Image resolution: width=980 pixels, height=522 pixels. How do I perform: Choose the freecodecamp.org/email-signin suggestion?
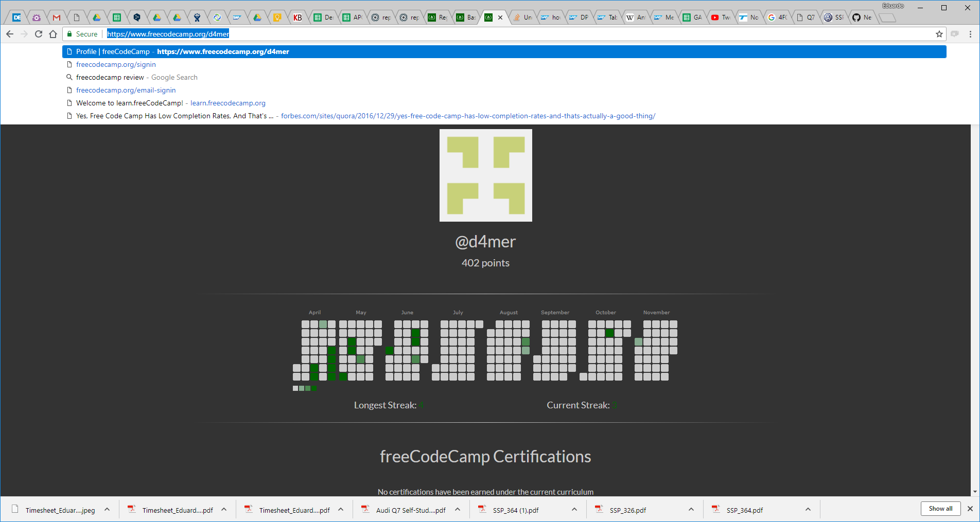point(504,90)
